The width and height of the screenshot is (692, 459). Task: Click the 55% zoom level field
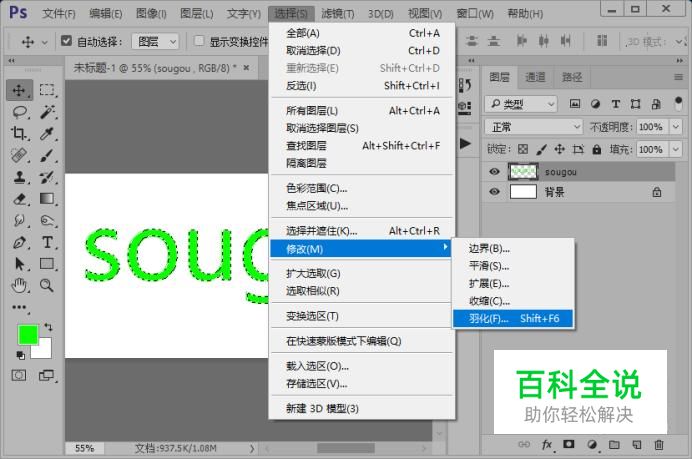click(x=84, y=448)
